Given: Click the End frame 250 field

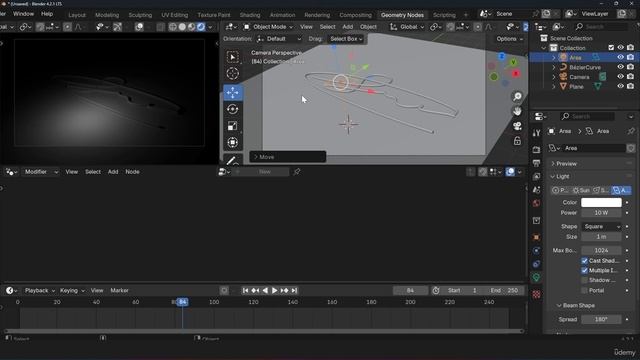Looking at the screenshot, I should coord(504,290).
